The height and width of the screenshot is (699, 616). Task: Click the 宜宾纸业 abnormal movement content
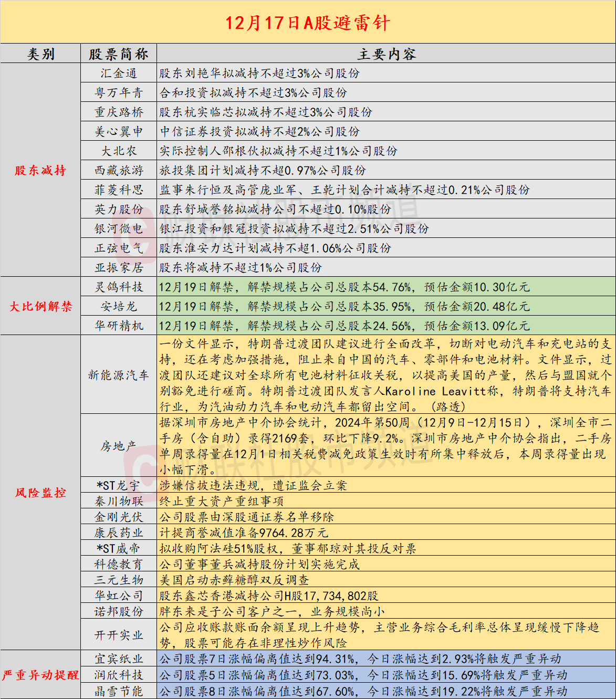(x=386, y=659)
